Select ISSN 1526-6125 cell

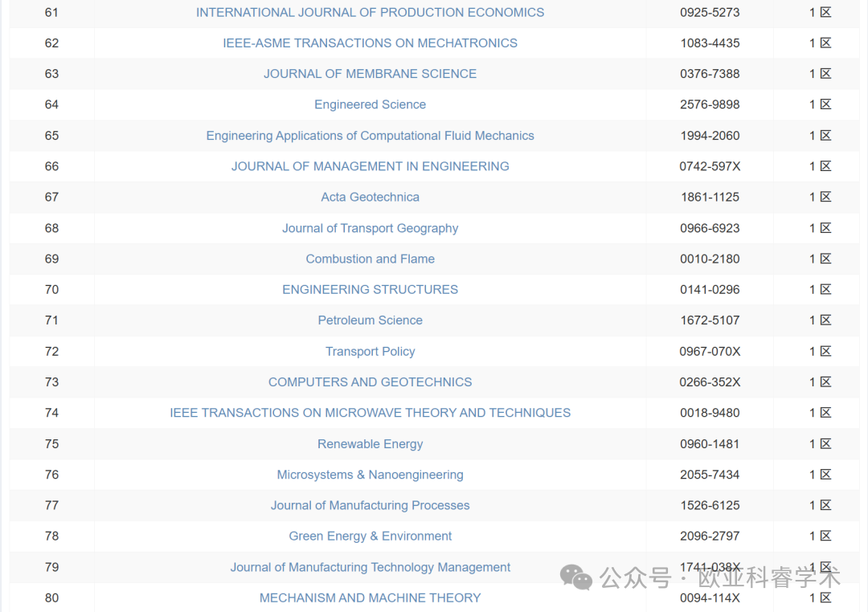point(710,505)
